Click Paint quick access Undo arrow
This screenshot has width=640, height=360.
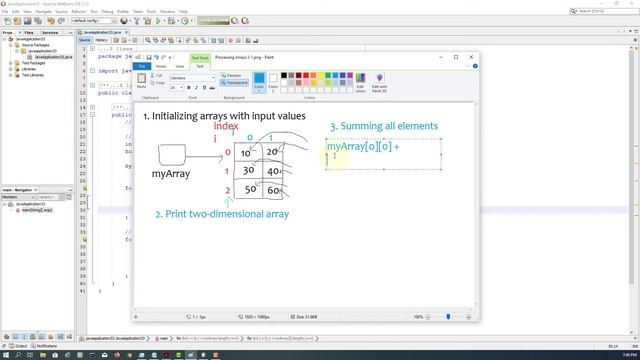pyautogui.click(x=156, y=57)
